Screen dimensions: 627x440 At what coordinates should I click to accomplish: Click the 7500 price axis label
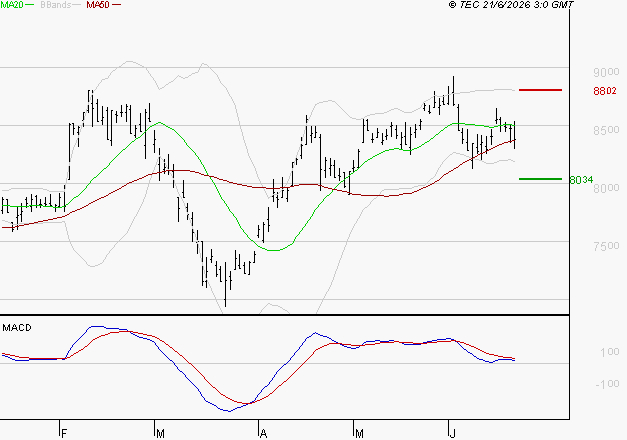(606, 246)
